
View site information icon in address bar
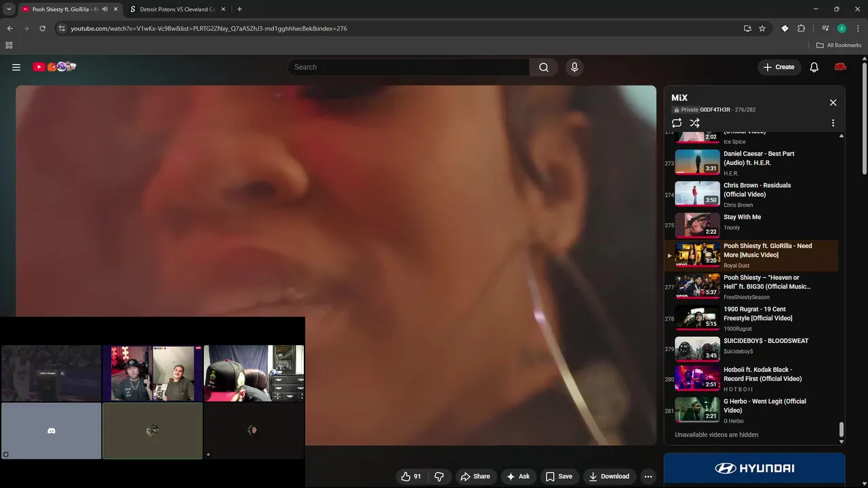click(62, 28)
